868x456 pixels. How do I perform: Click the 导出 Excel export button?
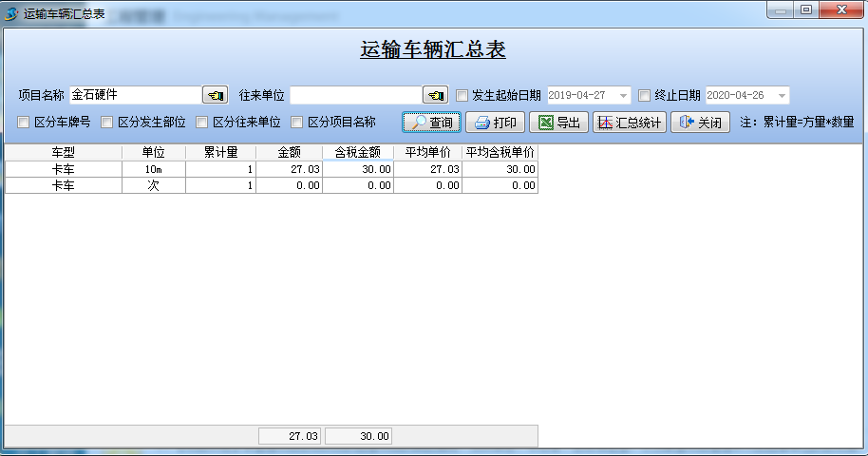pyautogui.click(x=558, y=123)
